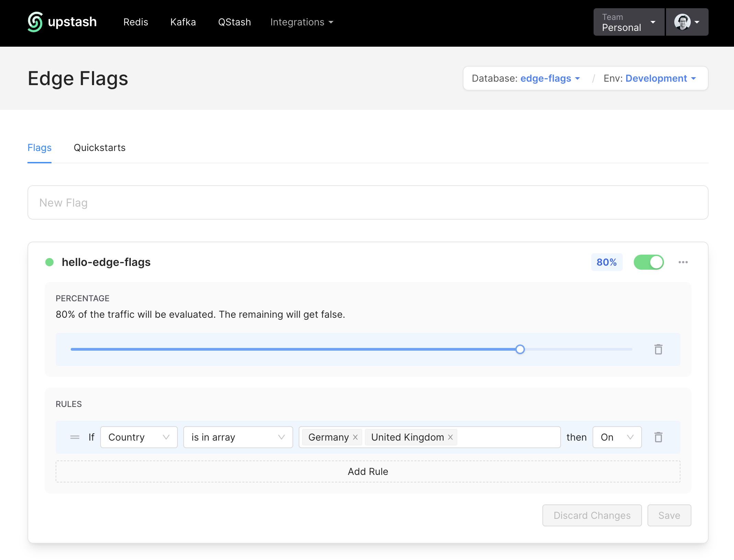734x560 pixels.
Task: Focus the New Flag input field
Action: coord(368,202)
